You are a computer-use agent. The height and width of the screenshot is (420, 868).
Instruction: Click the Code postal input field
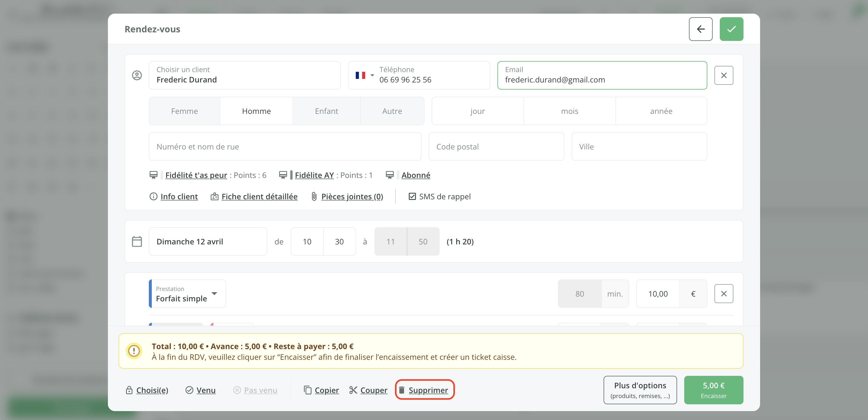coord(496,147)
